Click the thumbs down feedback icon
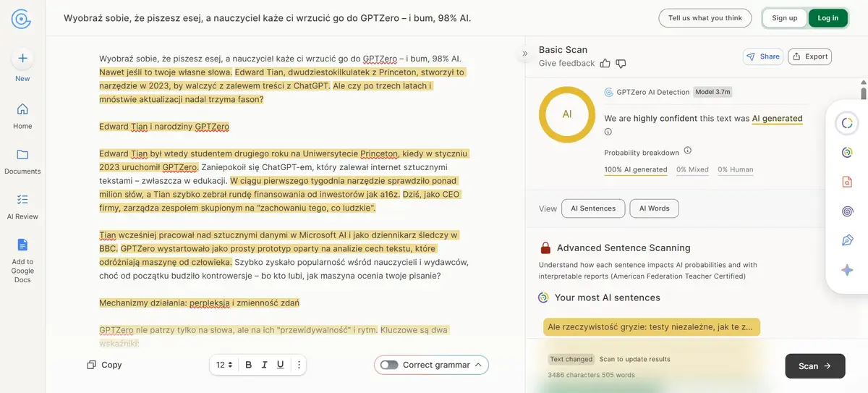 [x=621, y=64]
